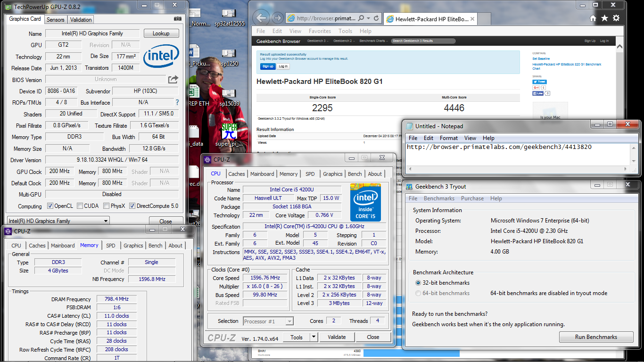This screenshot has height=362, width=644.
Task: Toggle the CUDA checkbox in GPU-Z
Action: click(80, 206)
